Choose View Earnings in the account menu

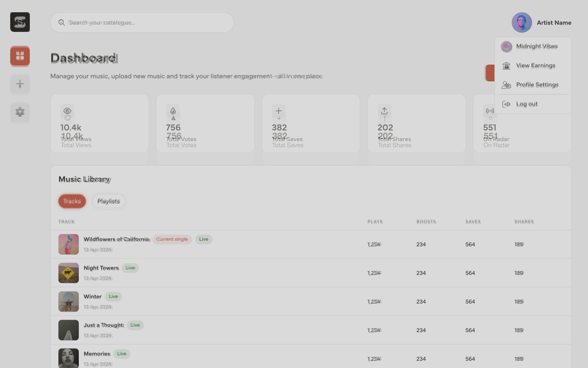(533, 66)
